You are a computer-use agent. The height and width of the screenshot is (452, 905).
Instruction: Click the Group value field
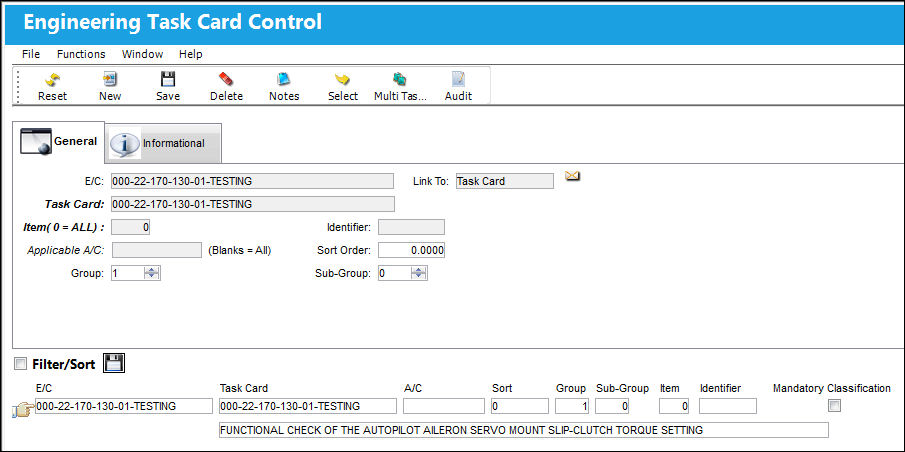click(128, 273)
